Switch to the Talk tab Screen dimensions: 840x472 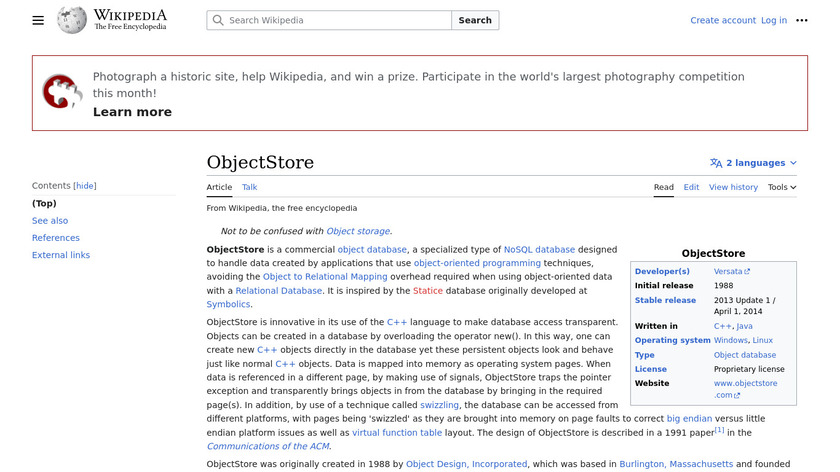coord(249,187)
